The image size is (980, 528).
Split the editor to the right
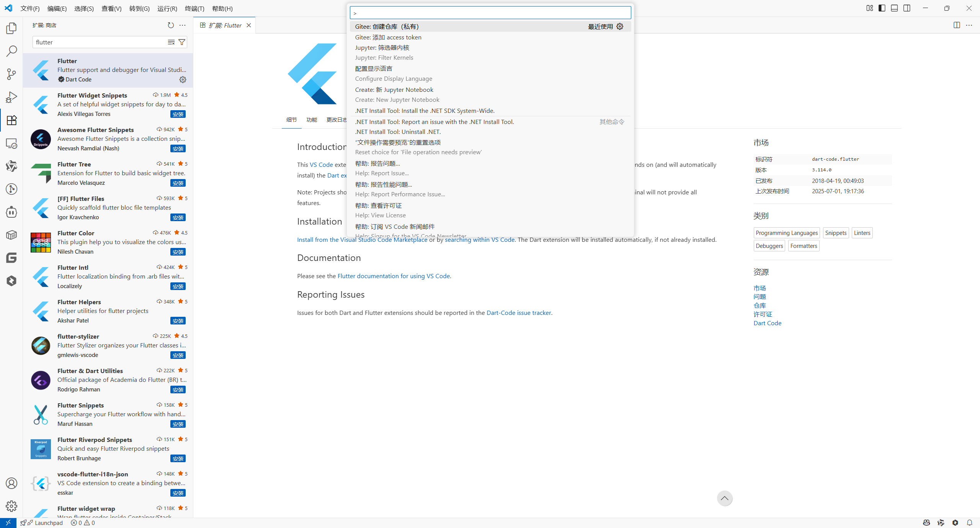[x=957, y=25]
